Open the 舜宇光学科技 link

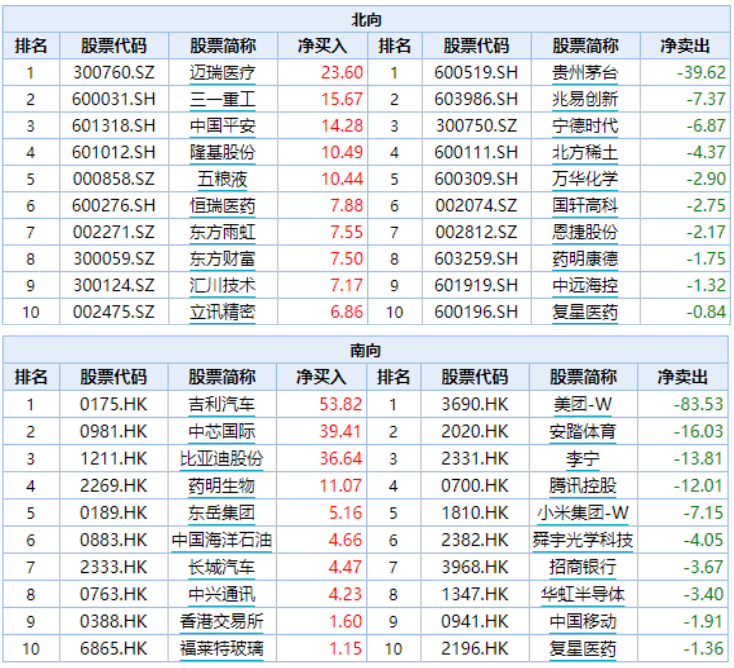tap(583, 540)
